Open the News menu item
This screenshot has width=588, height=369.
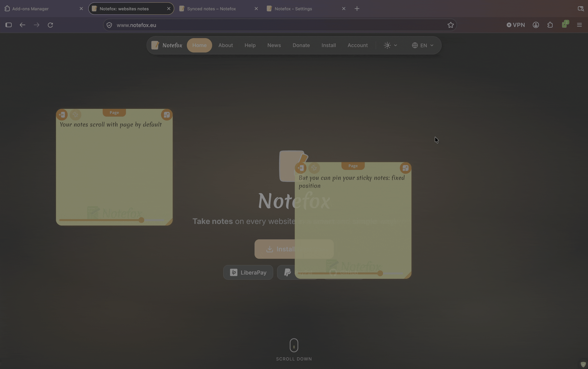point(274,45)
